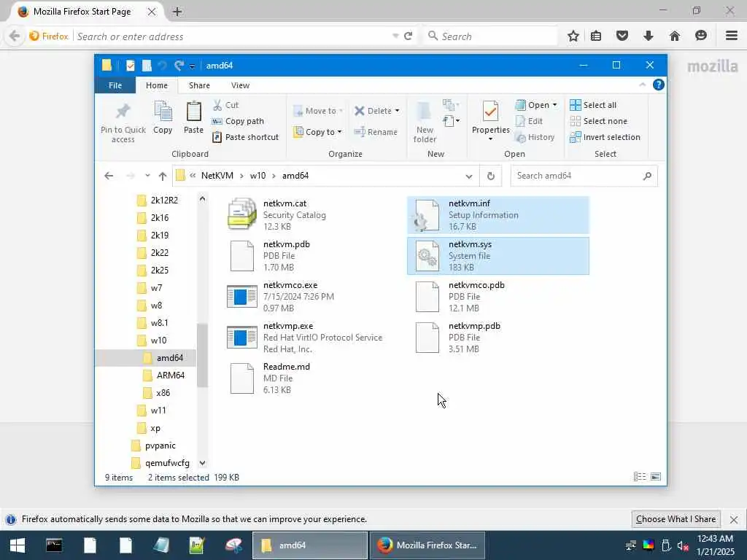Viewport: 747px width, 560px height.
Task: Open the Delete dropdown arrow
Action: pos(397,111)
